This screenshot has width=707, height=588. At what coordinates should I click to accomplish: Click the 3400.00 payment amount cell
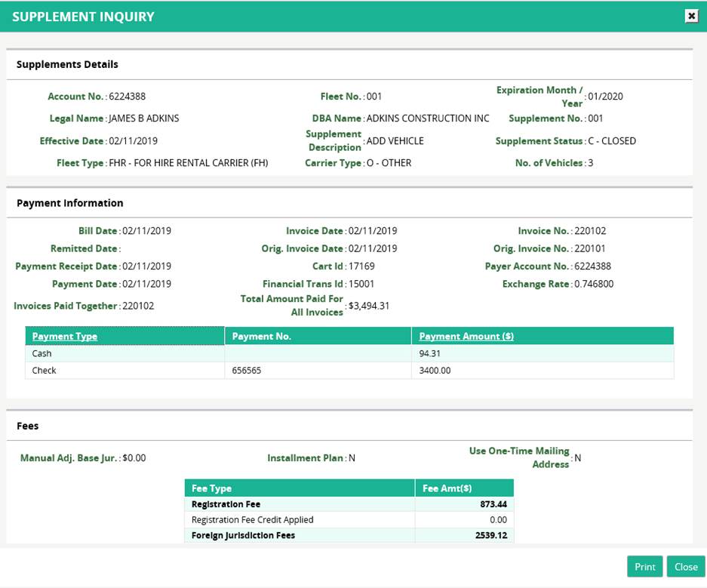(434, 371)
